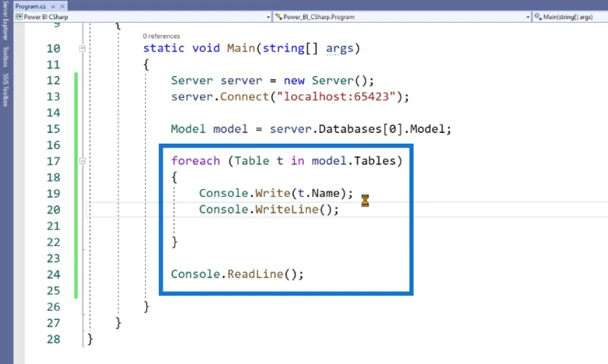The height and width of the screenshot is (364, 608).
Task: Click the 'Write' method on line 19
Action: (x=273, y=193)
